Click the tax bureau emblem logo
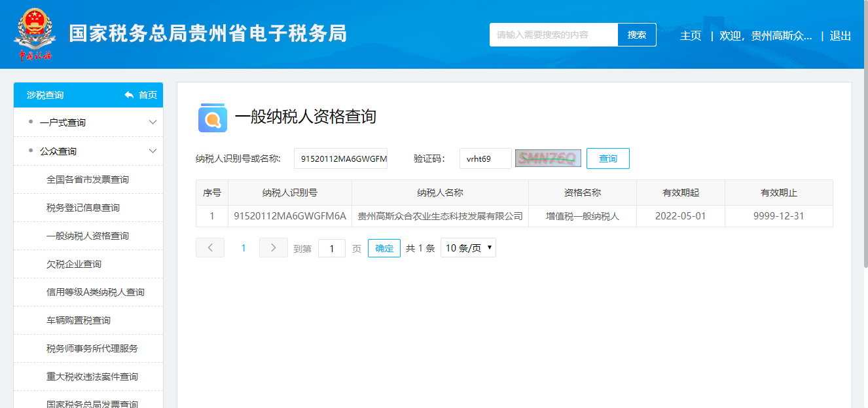The width and height of the screenshot is (868, 408). 35,34
